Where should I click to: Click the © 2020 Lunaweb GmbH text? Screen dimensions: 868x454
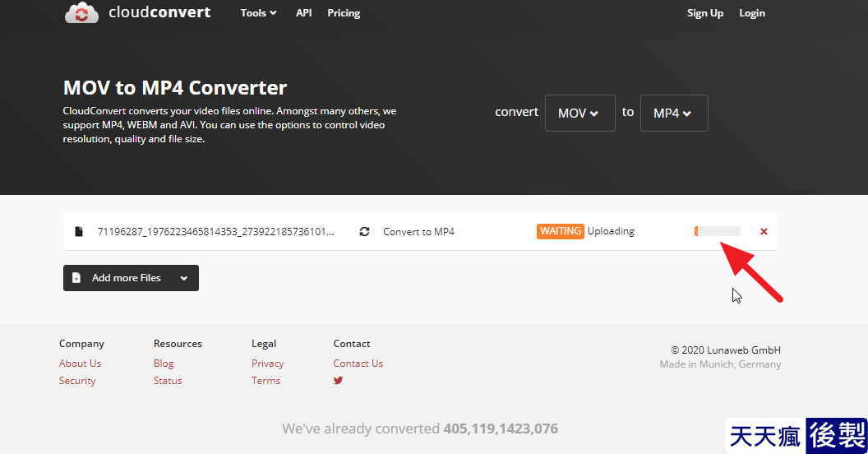pos(726,350)
